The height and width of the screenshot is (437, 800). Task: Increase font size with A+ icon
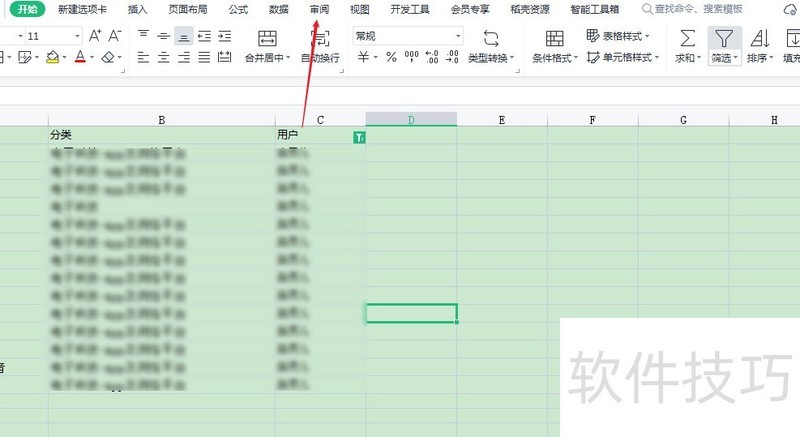pos(95,36)
